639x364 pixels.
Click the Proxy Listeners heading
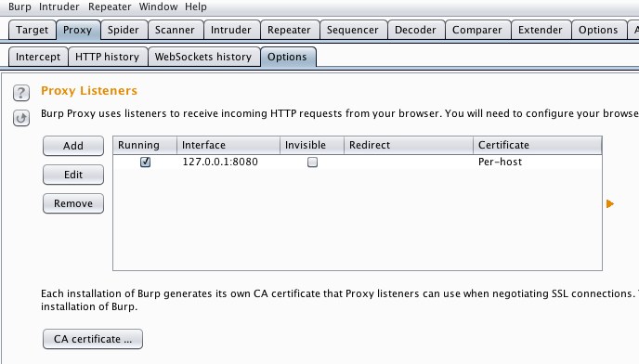89,90
